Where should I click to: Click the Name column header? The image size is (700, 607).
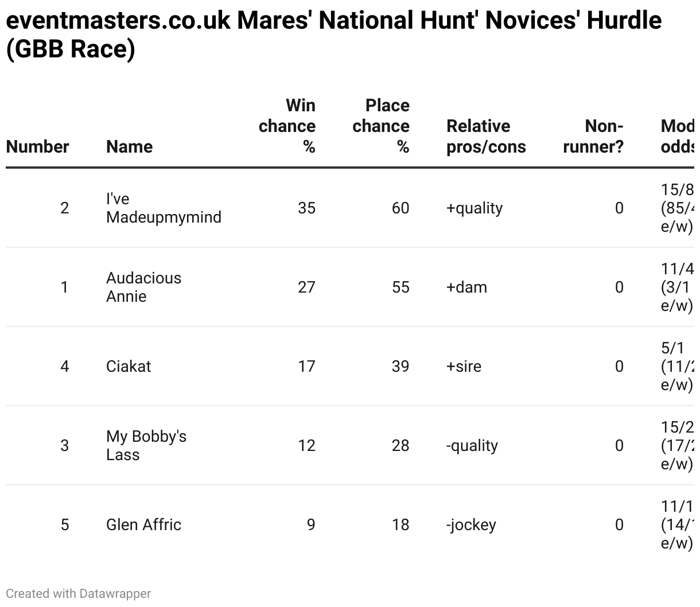click(129, 146)
